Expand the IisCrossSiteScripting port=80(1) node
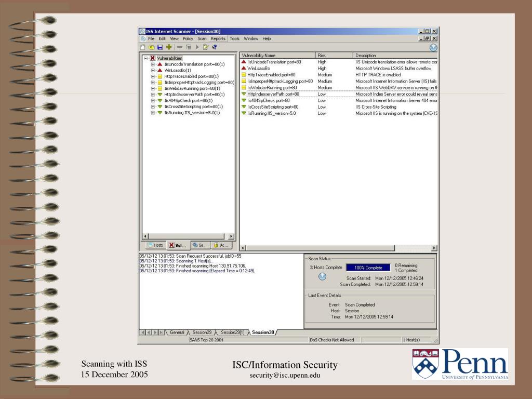 click(x=153, y=107)
